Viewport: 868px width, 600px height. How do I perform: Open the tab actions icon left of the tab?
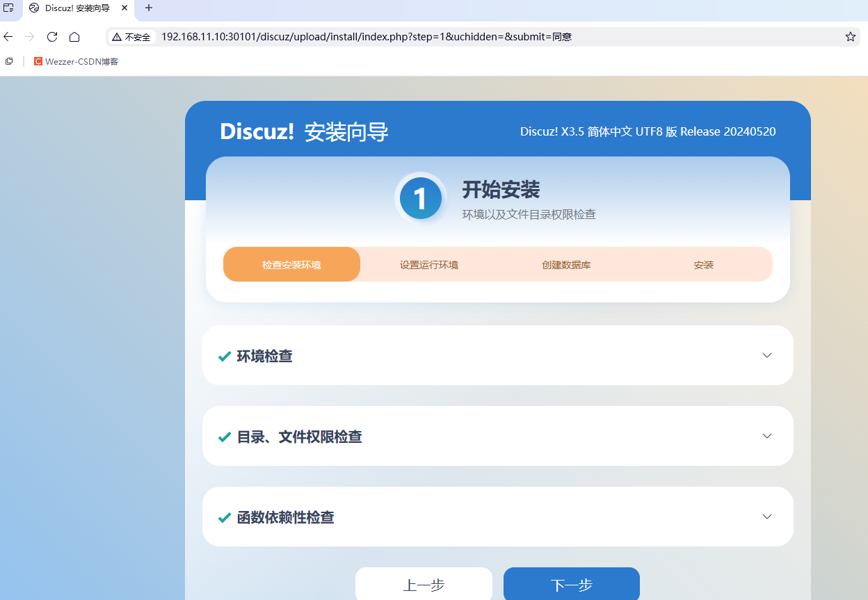[9, 8]
